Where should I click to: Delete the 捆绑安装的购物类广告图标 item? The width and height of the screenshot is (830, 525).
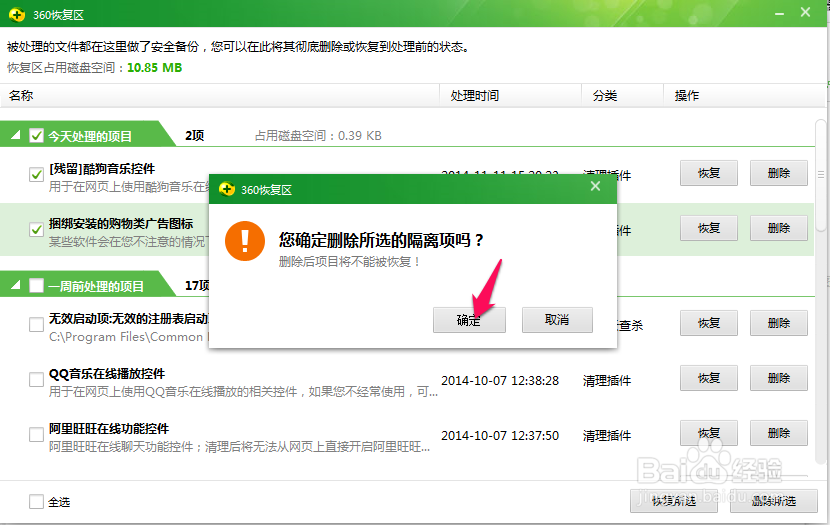779,228
